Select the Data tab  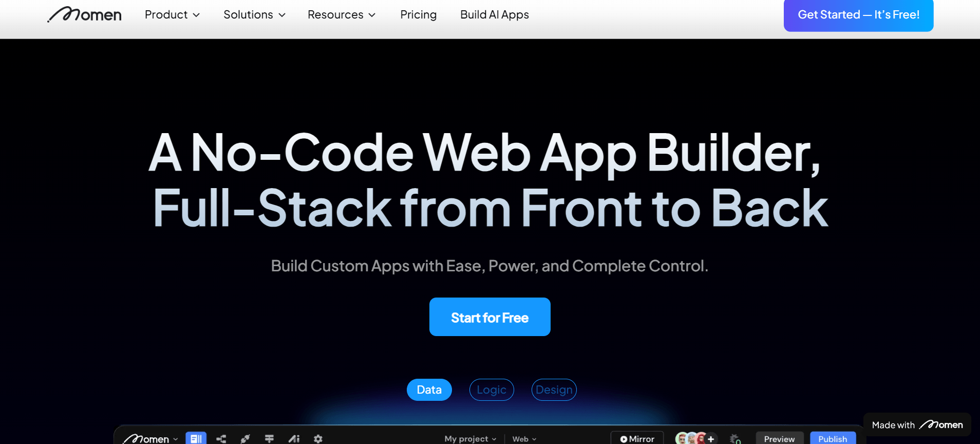coord(429,390)
